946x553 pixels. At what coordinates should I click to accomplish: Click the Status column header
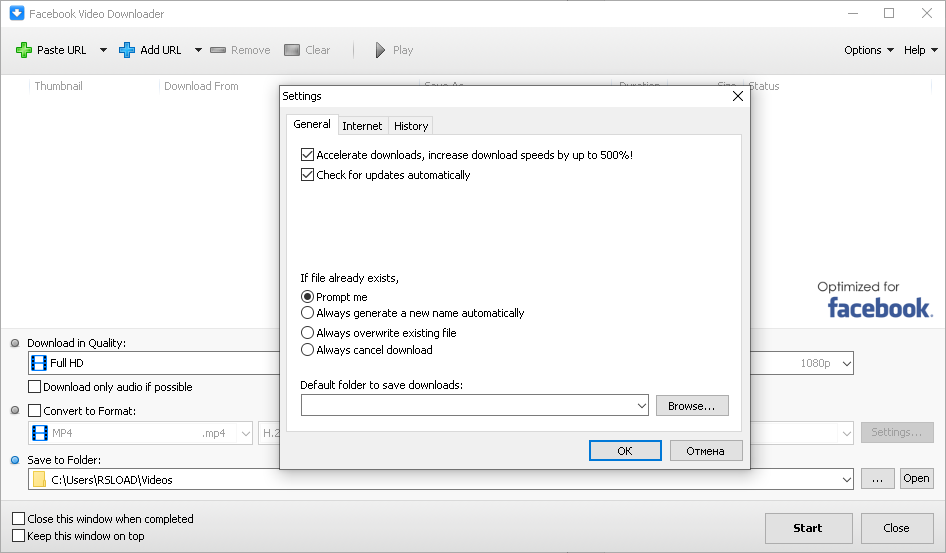[764, 86]
